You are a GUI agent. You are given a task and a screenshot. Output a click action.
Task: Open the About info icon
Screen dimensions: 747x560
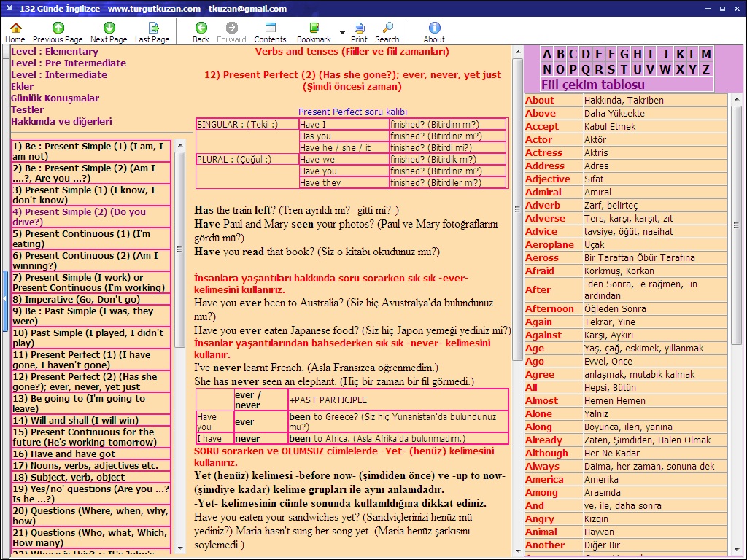point(434,28)
